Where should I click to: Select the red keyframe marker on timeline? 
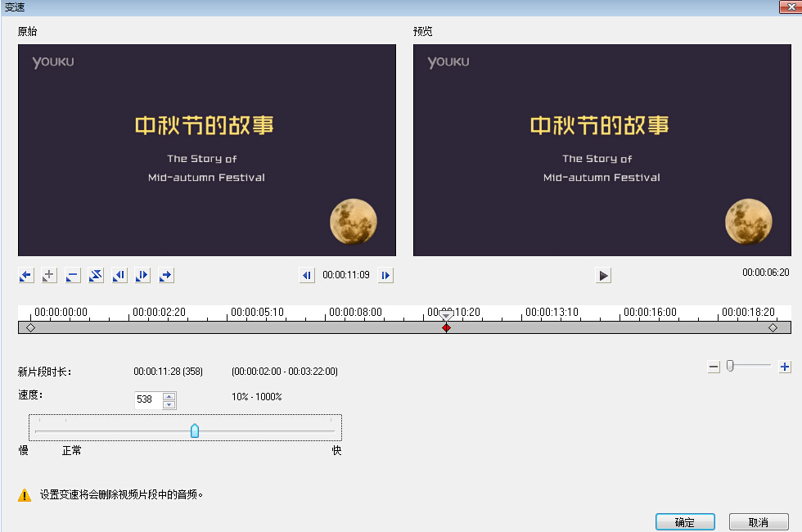[446, 327]
